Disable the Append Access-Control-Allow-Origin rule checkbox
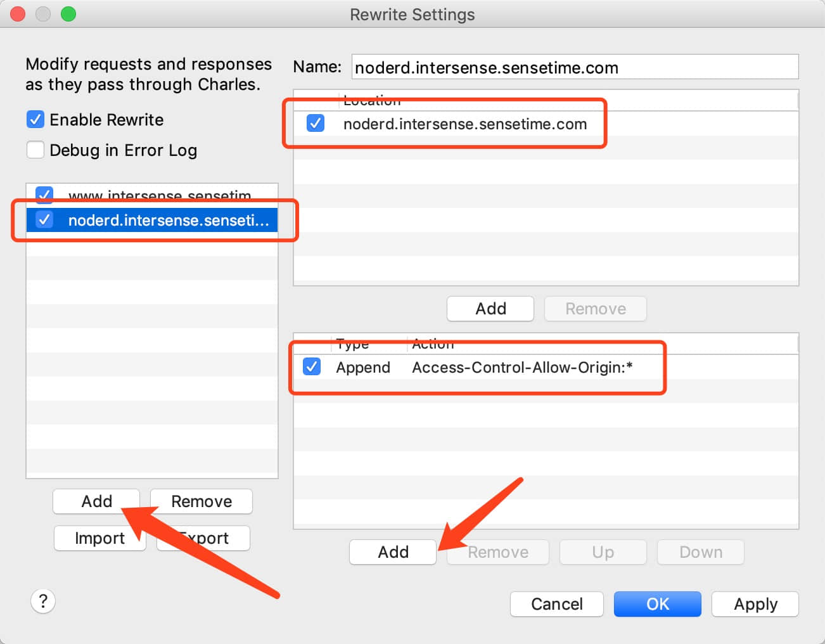The width and height of the screenshot is (825, 644). pos(312,366)
